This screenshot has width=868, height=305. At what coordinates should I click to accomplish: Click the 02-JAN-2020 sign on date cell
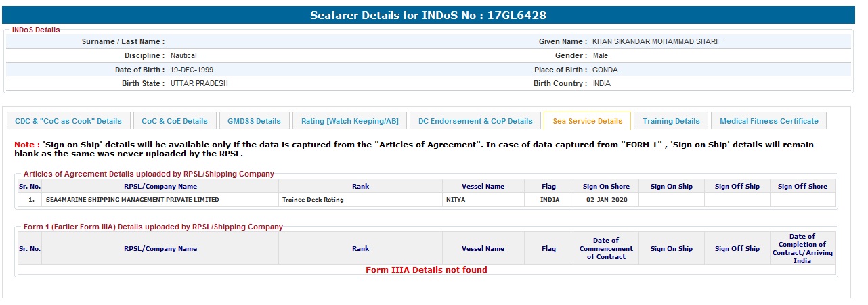click(x=605, y=200)
